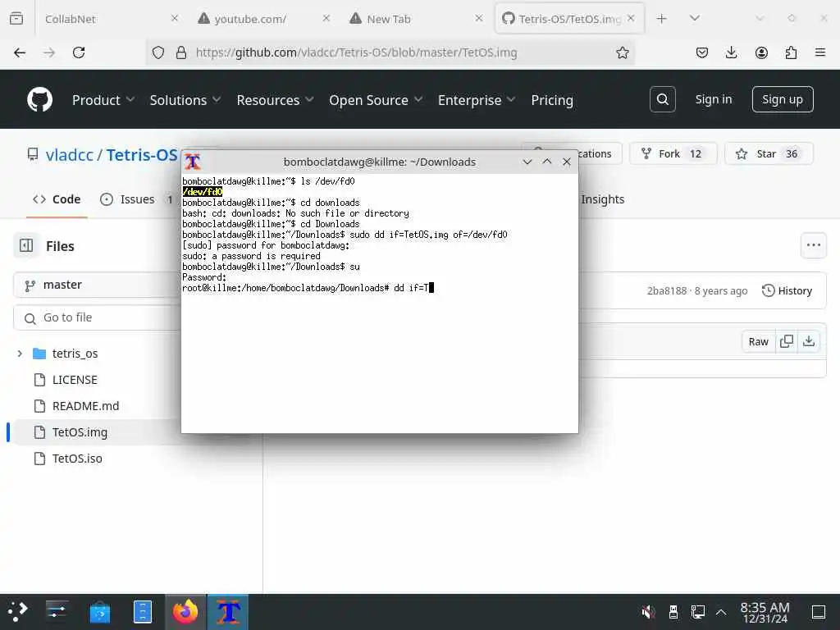The height and width of the screenshot is (630, 840).
Task: Open Firefox downloads icon
Action: [x=731, y=52]
